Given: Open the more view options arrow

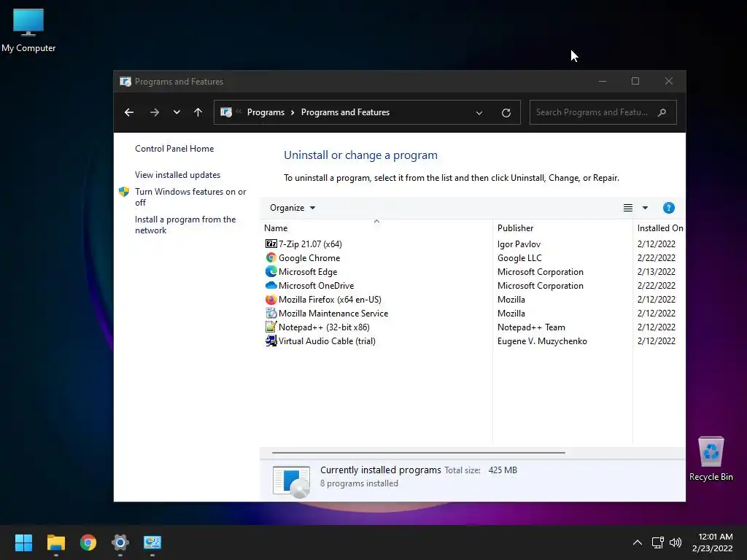Looking at the screenshot, I should [x=645, y=208].
